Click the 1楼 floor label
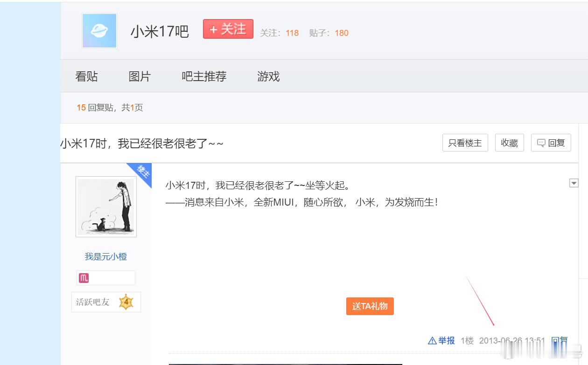 (x=467, y=341)
